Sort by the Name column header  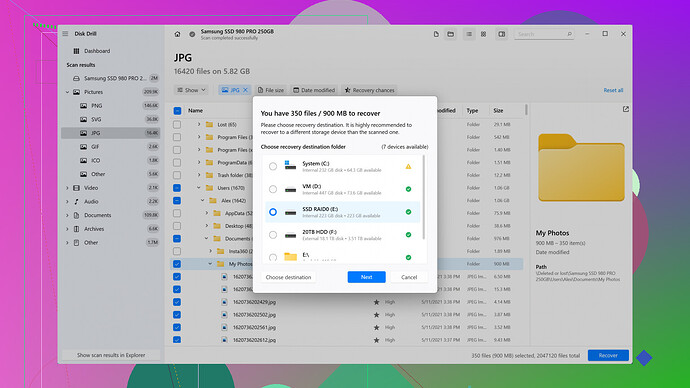pyautogui.click(x=195, y=111)
